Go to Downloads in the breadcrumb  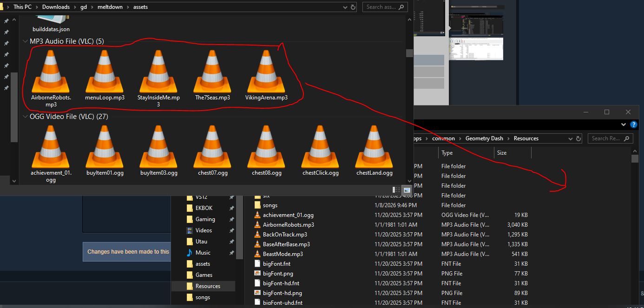point(56,7)
